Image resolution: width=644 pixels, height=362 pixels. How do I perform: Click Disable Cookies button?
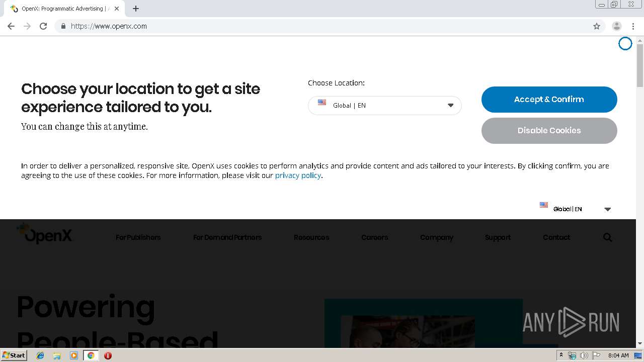click(549, 131)
